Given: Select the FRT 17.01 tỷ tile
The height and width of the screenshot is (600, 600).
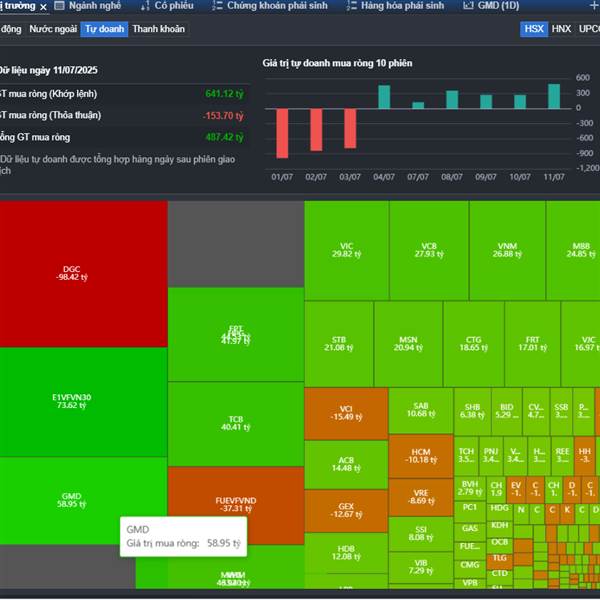Looking at the screenshot, I should (x=533, y=344).
